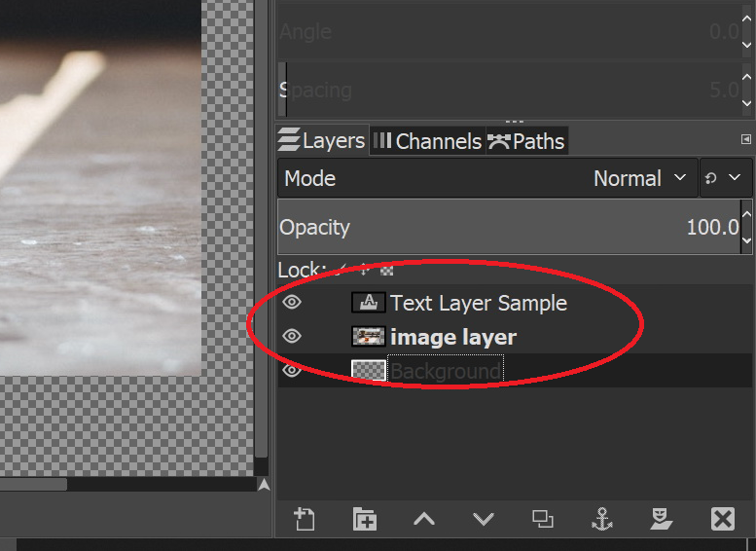Select the Text Layer Sample layer
The height and width of the screenshot is (551, 756).
[479, 303]
